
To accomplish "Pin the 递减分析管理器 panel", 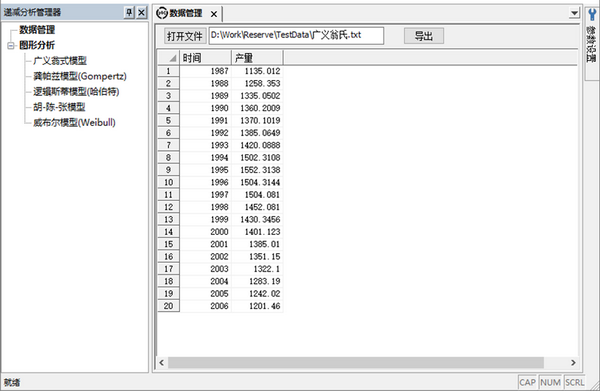I will [129, 13].
